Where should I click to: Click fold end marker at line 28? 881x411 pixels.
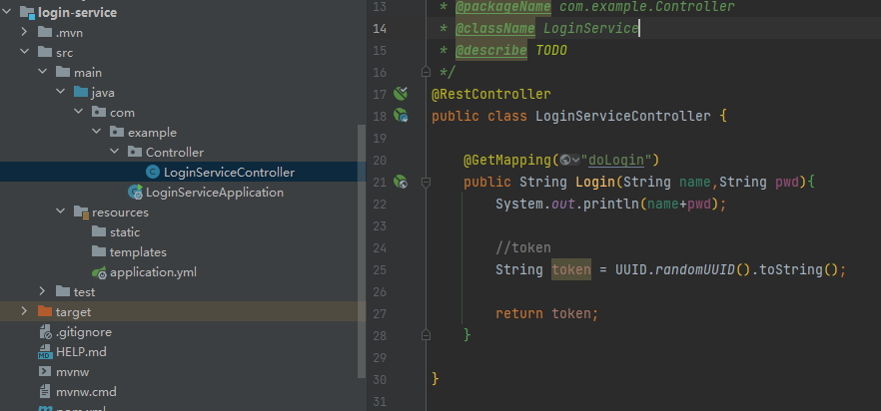point(426,335)
